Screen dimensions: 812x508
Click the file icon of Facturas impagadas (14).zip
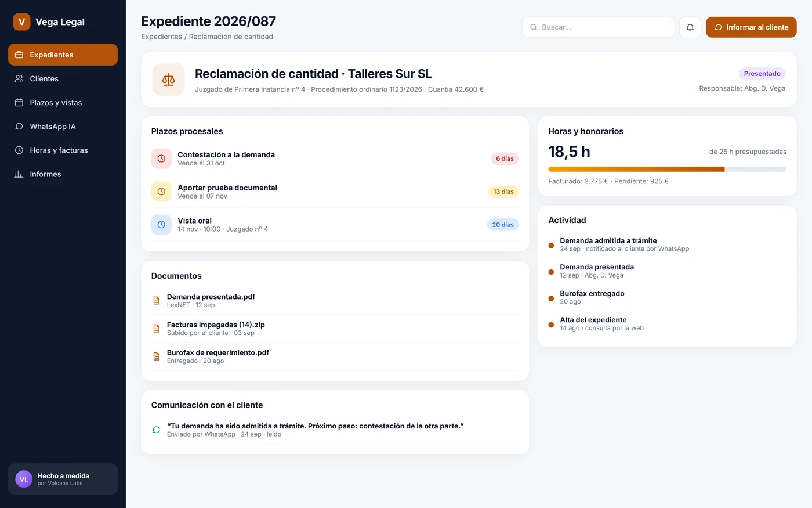(x=156, y=329)
